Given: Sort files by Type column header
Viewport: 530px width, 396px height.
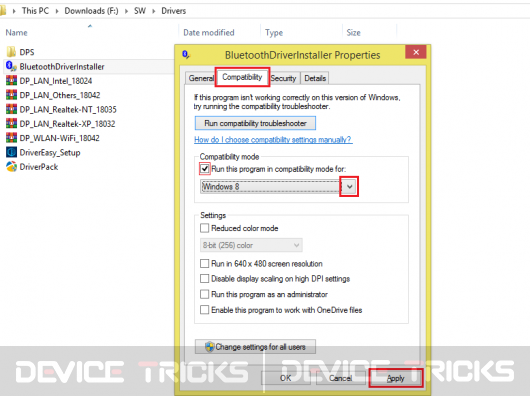Looking at the screenshot, I should [274, 33].
